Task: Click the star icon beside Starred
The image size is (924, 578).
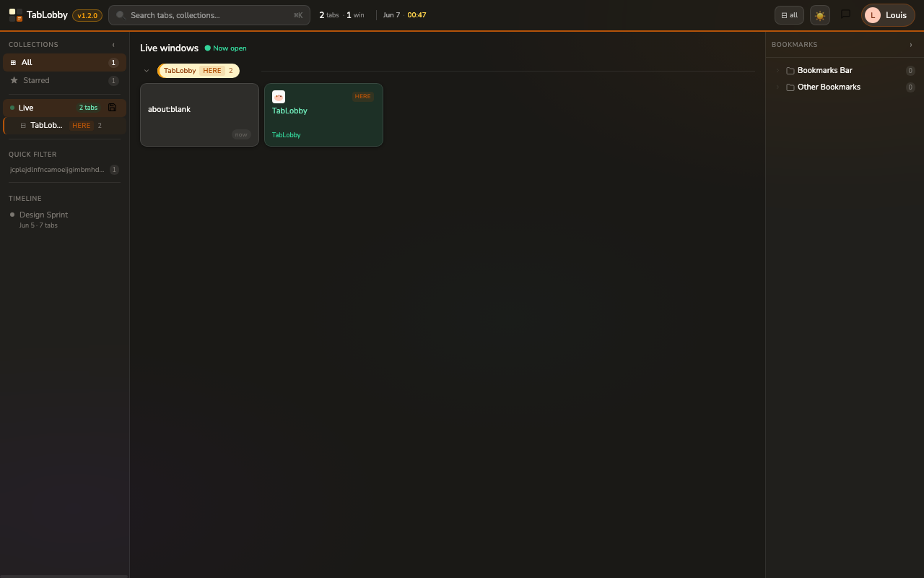Action: tap(14, 80)
